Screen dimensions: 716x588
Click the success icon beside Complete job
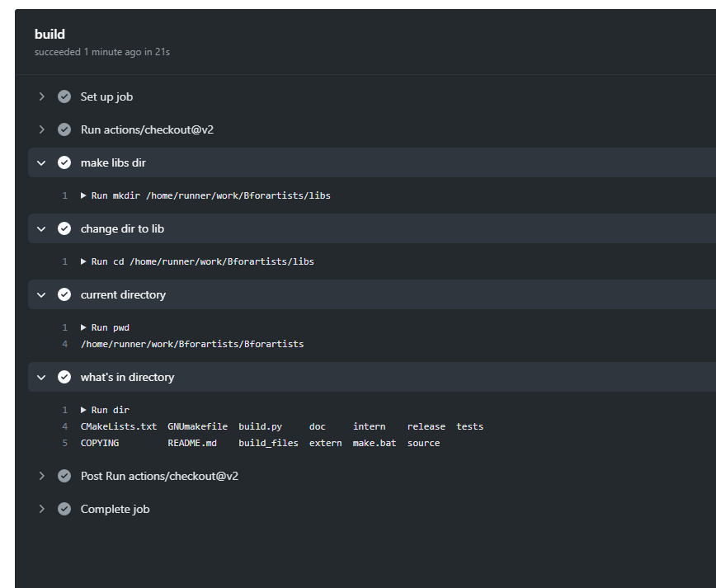pyautogui.click(x=64, y=509)
